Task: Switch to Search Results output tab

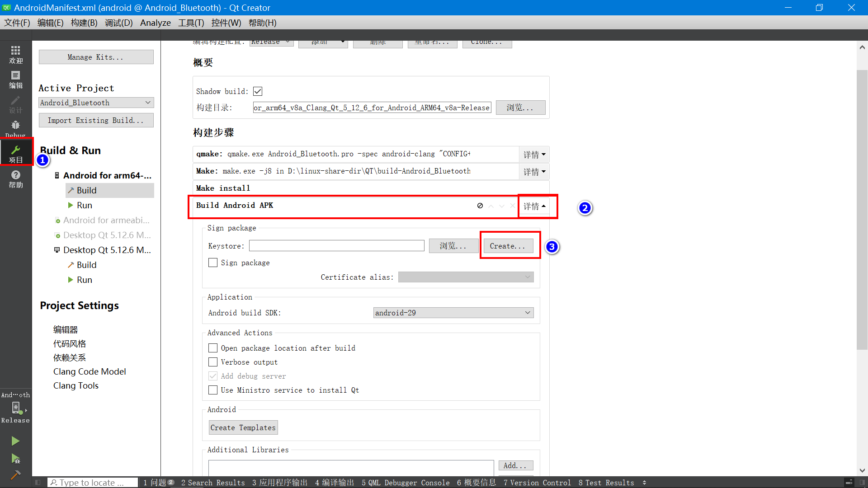Action: click(x=213, y=483)
